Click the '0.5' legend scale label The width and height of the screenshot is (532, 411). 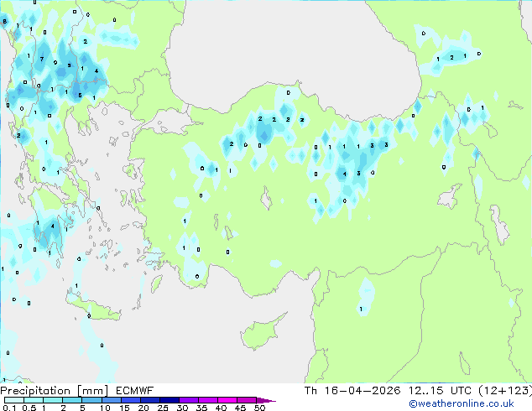point(29,408)
